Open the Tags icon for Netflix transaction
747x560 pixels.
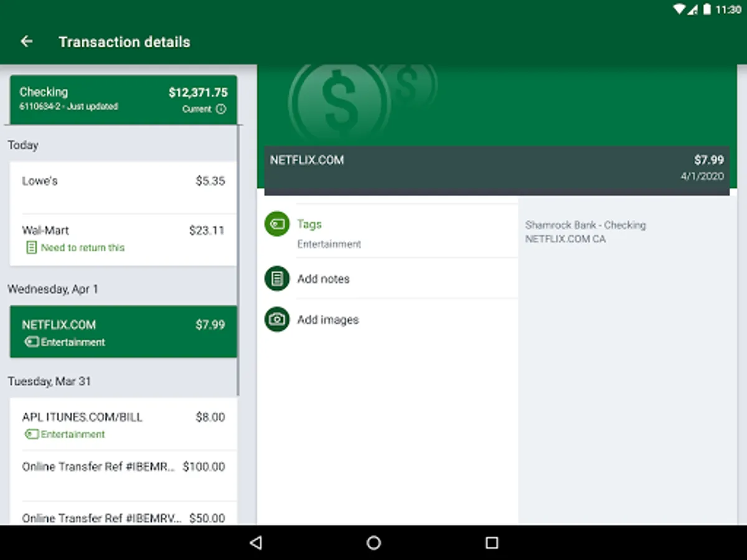click(277, 224)
